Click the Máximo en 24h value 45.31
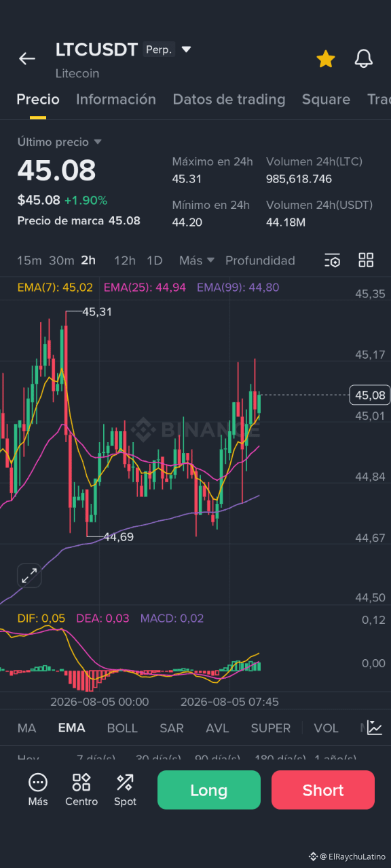 pyautogui.click(x=187, y=179)
